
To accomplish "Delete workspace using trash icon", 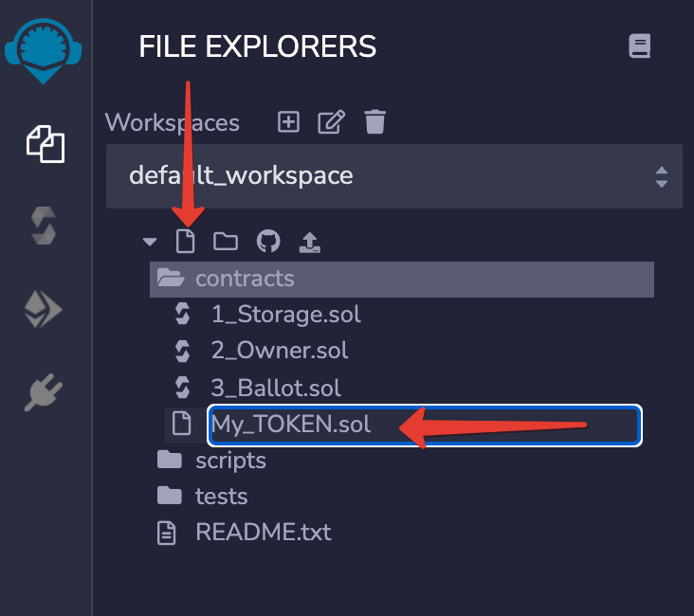I will click(x=374, y=121).
